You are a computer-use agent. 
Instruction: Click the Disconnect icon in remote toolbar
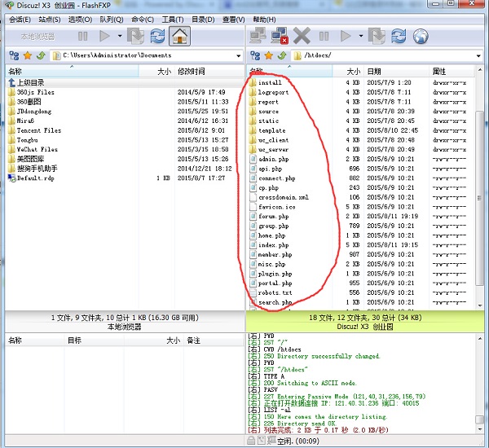tap(280, 36)
